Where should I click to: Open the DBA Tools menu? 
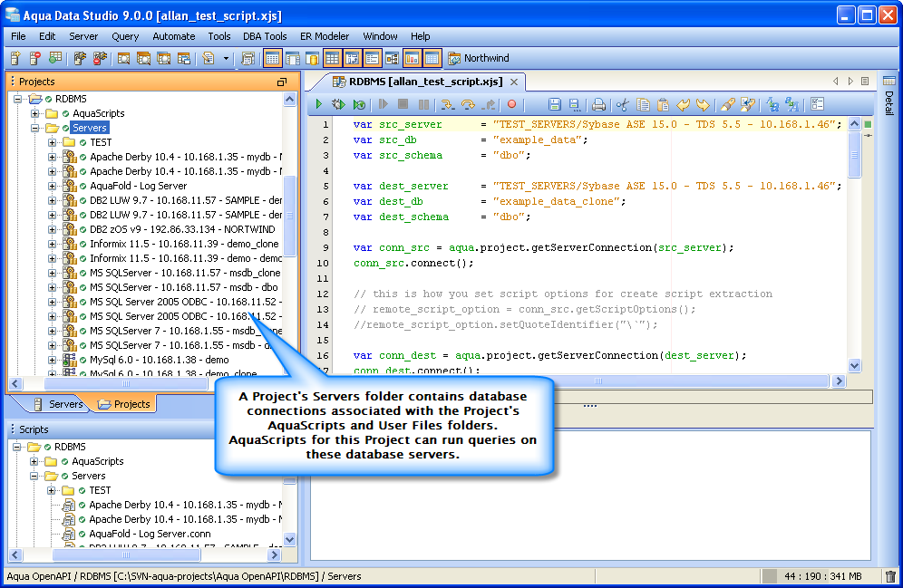coord(265,36)
